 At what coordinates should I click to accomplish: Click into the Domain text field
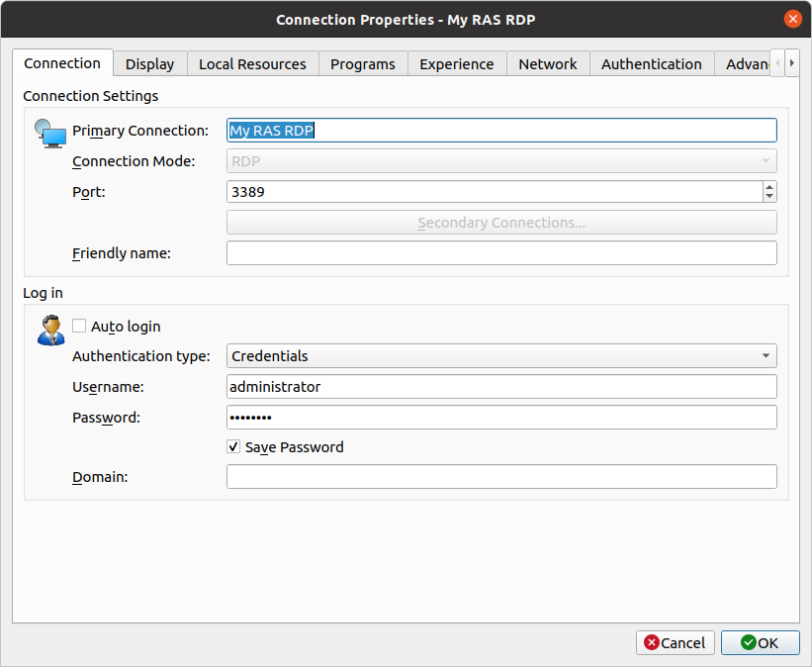pyautogui.click(x=501, y=477)
